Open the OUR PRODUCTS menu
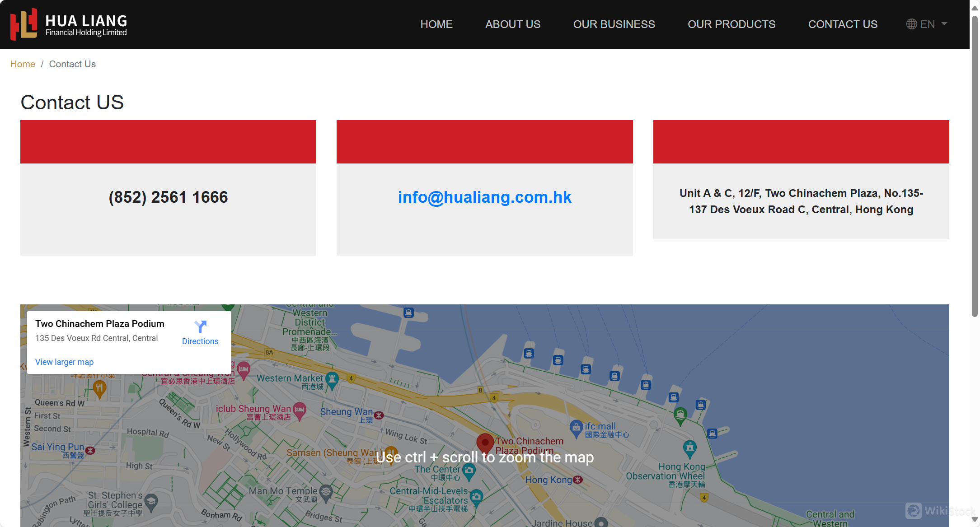The height and width of the screenshot is (527, 980). tap(731, 24)
